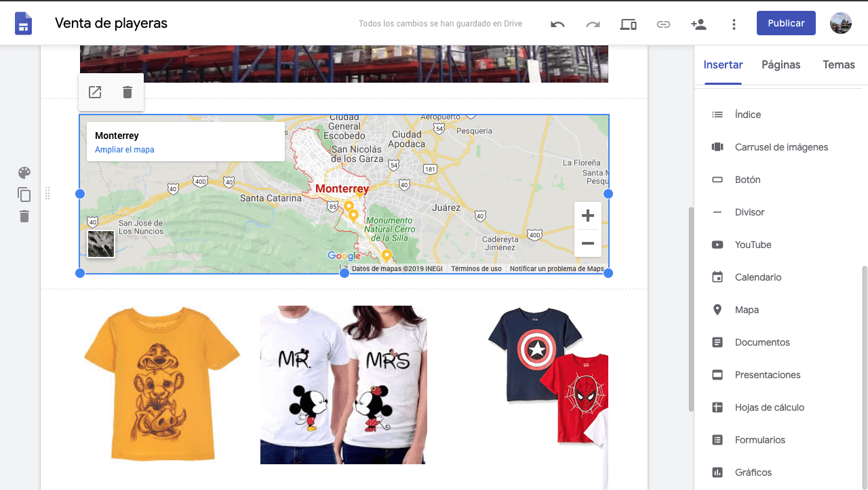Image resolution: width=868 pixels, height=490 pixels.
Task: Grab the section drag handle
Action: click(47, 194)
